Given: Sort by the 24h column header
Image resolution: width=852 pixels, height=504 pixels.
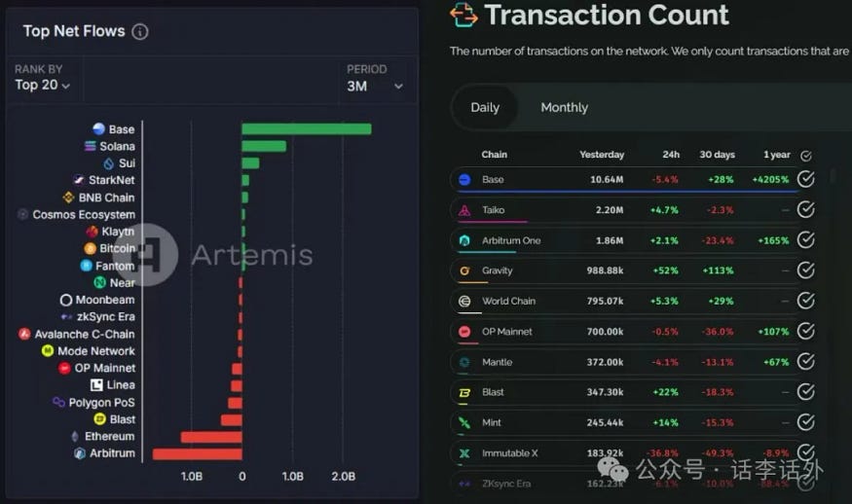Looking at the screenshot, I should [671, 155].
